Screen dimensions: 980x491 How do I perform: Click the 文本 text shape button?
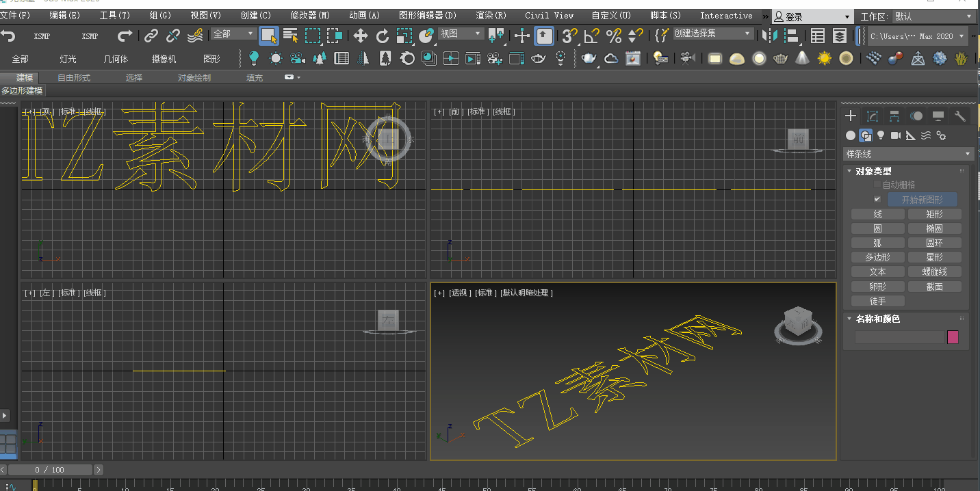tap(878, 271)
